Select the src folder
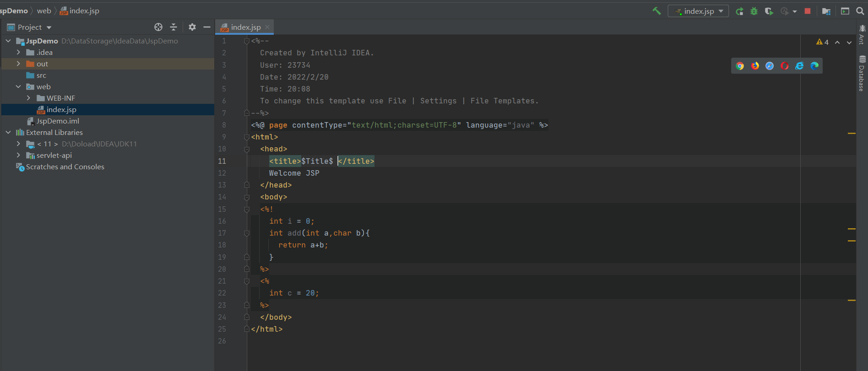Image resolution: width=868 pixels, height=371 pixels. coord(36,75)
